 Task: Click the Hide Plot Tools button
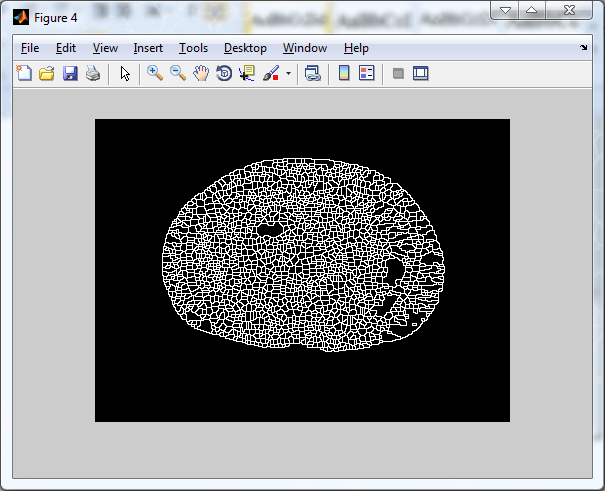398,73
